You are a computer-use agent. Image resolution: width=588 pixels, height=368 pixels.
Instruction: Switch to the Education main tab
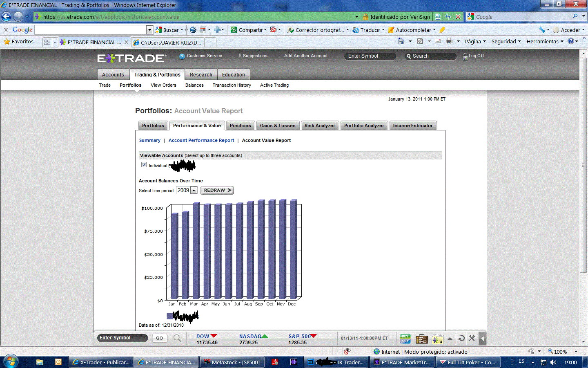click(234, 74)
